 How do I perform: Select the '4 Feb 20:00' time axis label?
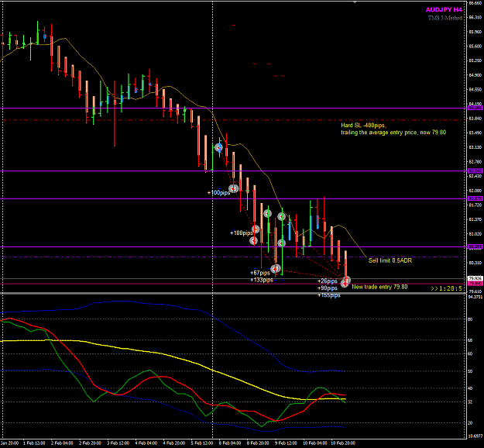click(174, 443)
